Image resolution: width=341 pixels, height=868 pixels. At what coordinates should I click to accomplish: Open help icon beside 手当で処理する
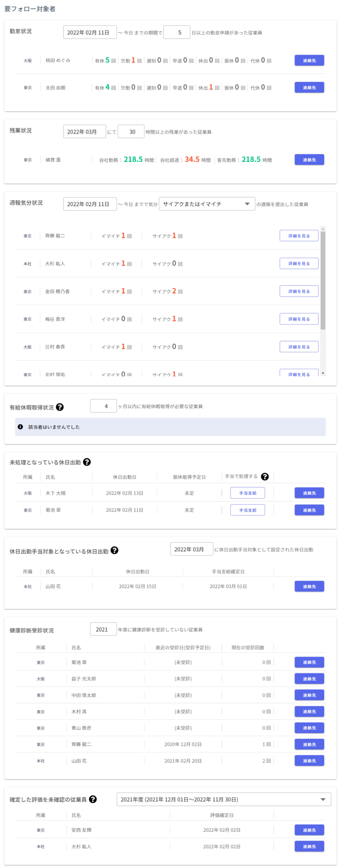265,476
